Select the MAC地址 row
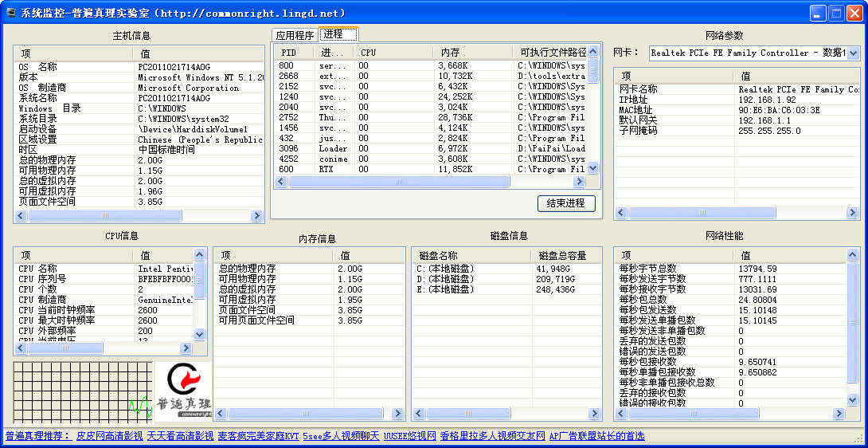The image size is (868, 448). point(737,110)
